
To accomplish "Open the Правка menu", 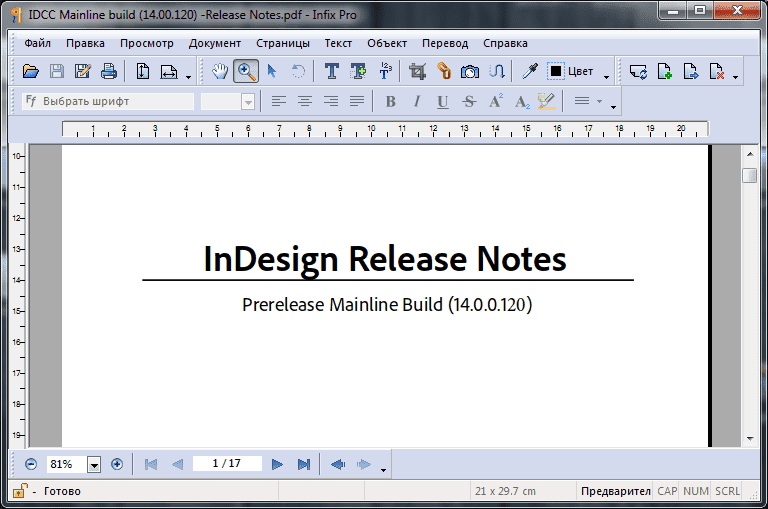I will tap(85, 43).
